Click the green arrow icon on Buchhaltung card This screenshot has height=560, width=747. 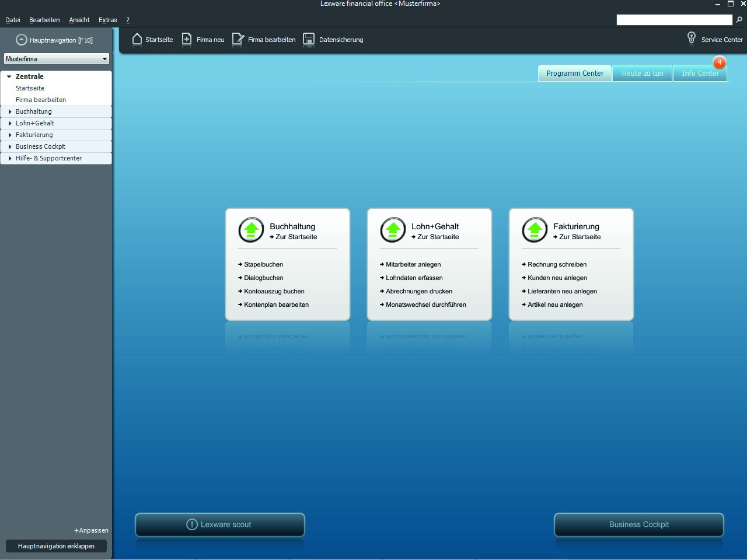point(251,230)
